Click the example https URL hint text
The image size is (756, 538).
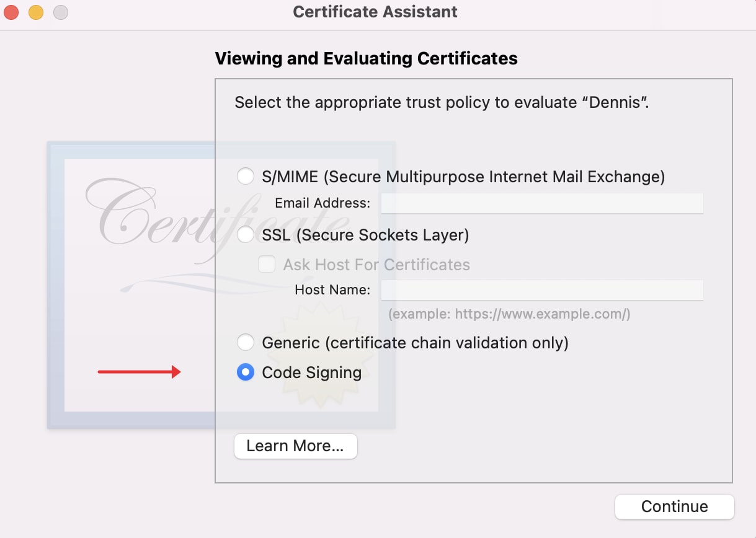[509, 314]
